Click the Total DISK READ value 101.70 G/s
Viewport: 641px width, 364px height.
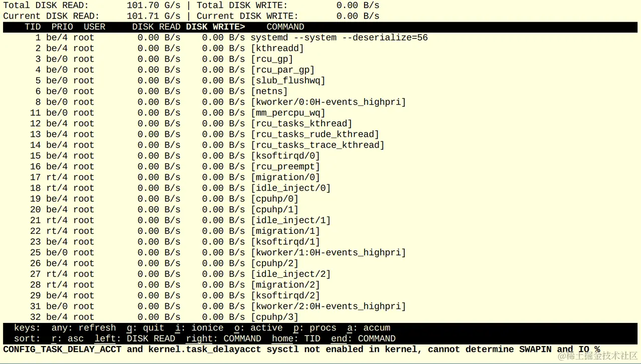[153, 6]
